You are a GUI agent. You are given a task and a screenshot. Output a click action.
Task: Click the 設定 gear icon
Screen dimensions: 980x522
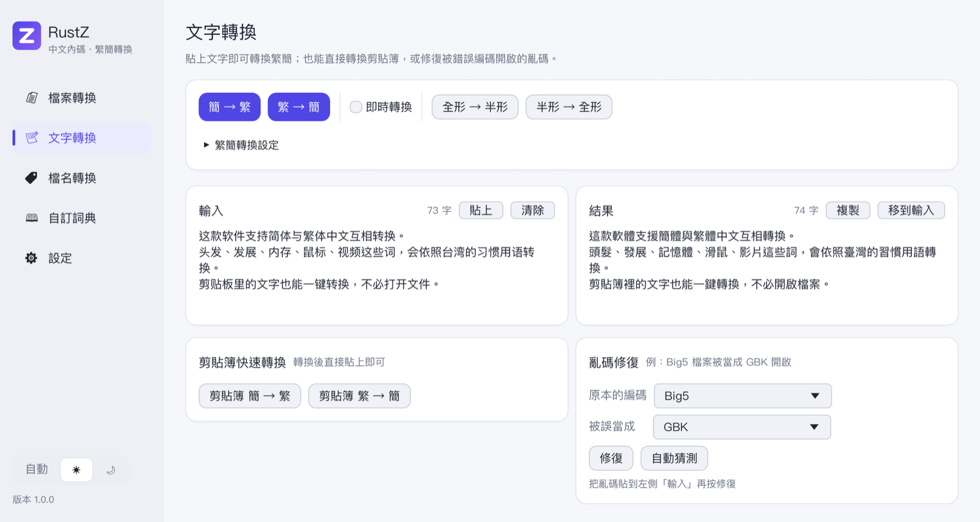(x=31, y=258)
